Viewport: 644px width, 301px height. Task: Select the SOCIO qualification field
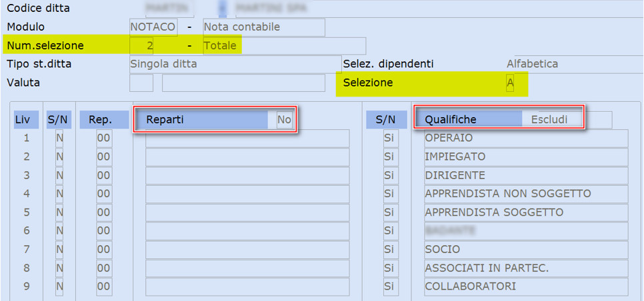point(526,249)
